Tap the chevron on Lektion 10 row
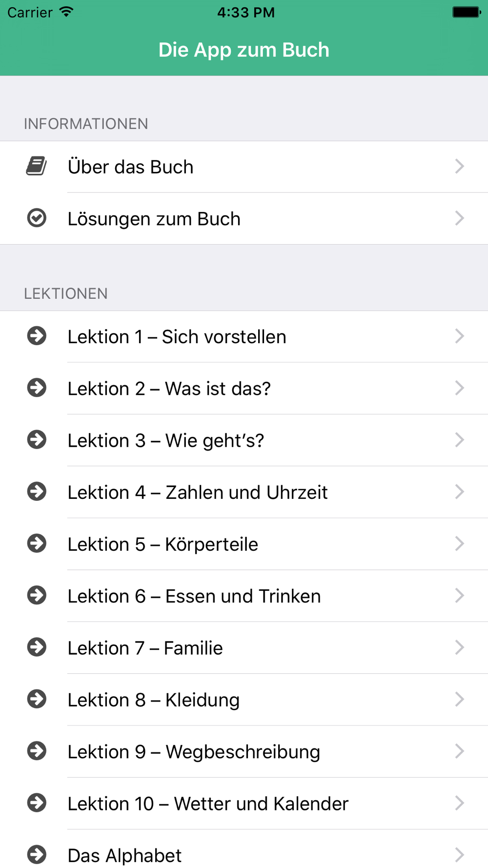 click(459, 803)
